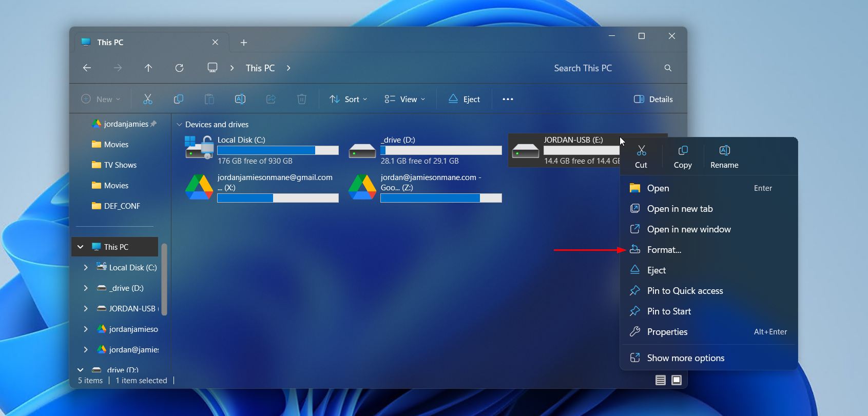Image resolution: width=868 pixels, height=416 pixels.
Task: Select the Local Disk (C:) drive
Action: [x=262, y=150]
